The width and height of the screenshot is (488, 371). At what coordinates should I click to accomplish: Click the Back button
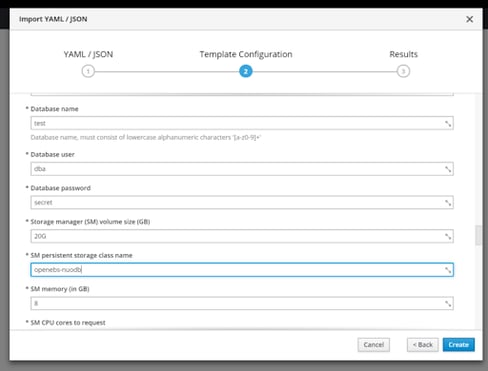click(423, 345)
